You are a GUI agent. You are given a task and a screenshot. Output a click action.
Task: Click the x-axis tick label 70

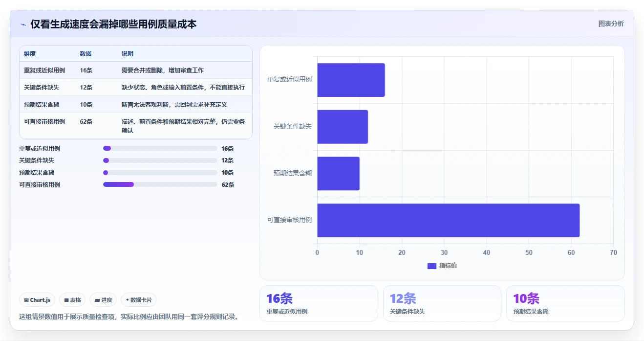coord(613,252)
